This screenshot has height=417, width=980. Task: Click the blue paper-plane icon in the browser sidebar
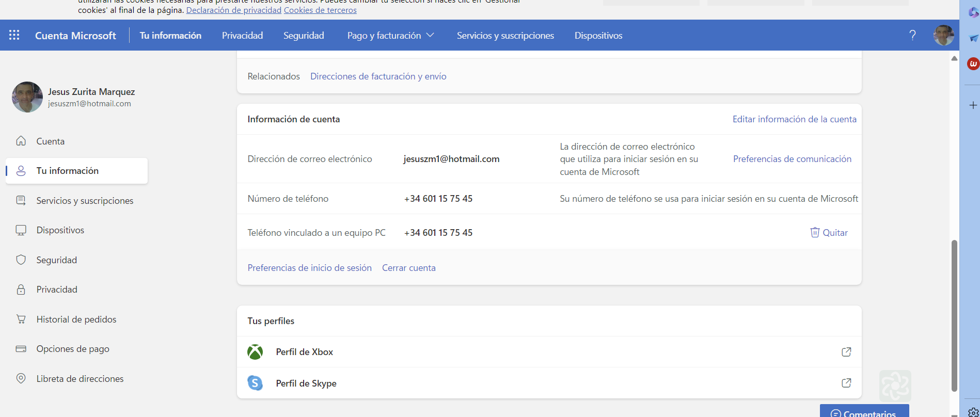pos(974,38)
